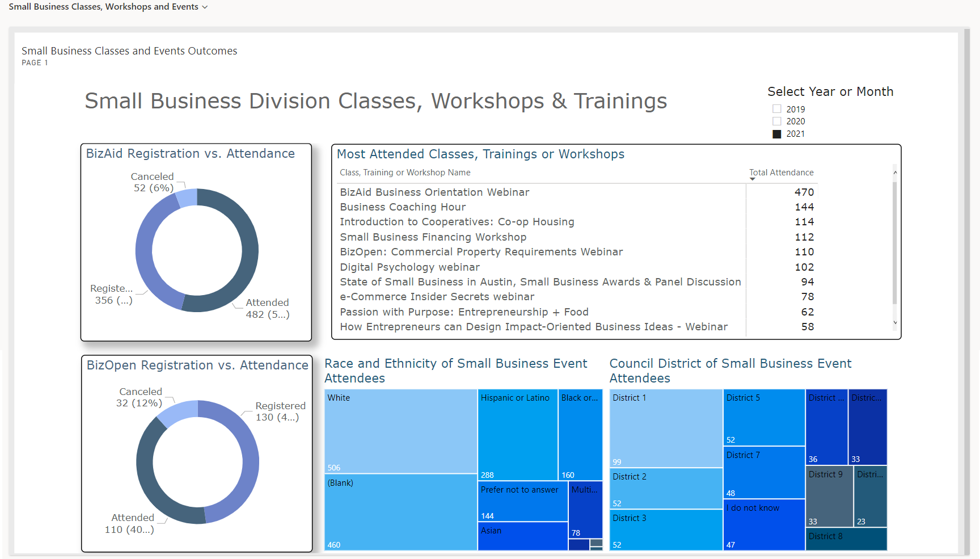Open the Small Business Classes breadcrumb dropdown
The height and width of the screenshot is (559, 980).
(204, 7)
